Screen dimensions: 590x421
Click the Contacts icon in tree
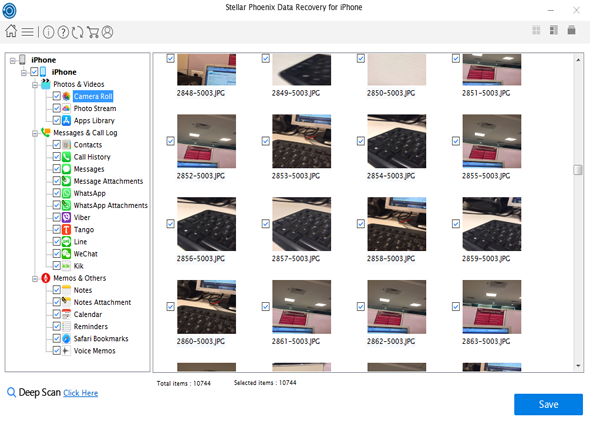66,145
